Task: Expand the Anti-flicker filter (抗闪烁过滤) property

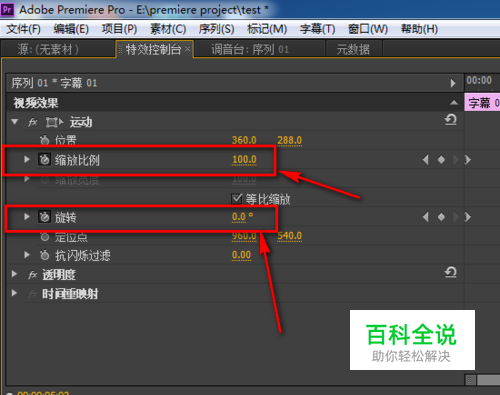Action: tap(27, 255)
